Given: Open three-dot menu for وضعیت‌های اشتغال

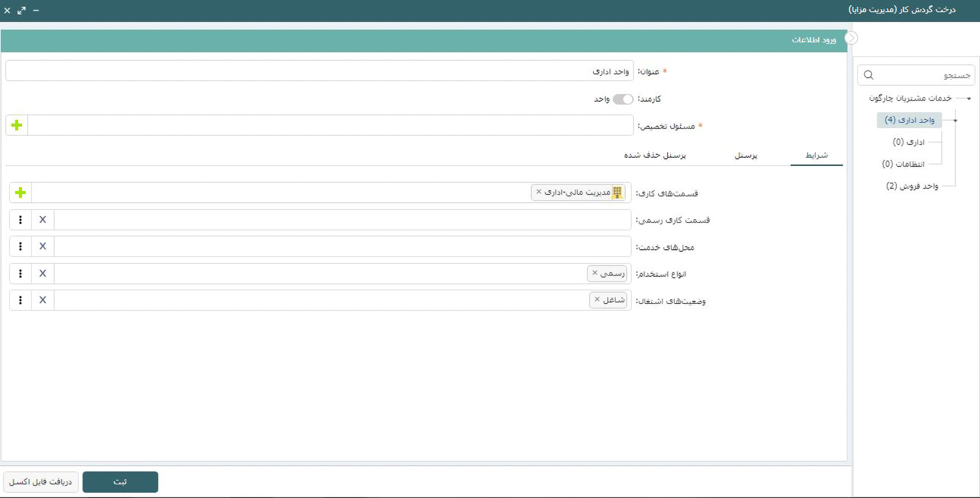Looking at the screenshot, I should (x=20, y=300).
